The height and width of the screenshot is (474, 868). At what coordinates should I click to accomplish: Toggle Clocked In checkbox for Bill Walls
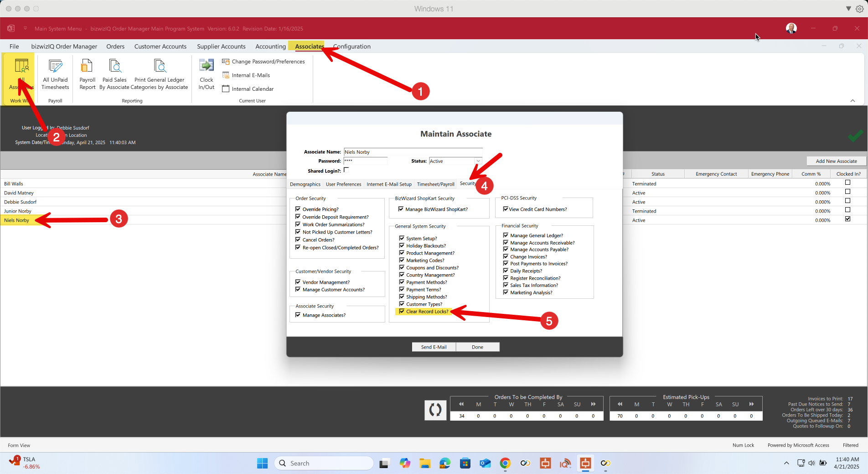(848, 182)
